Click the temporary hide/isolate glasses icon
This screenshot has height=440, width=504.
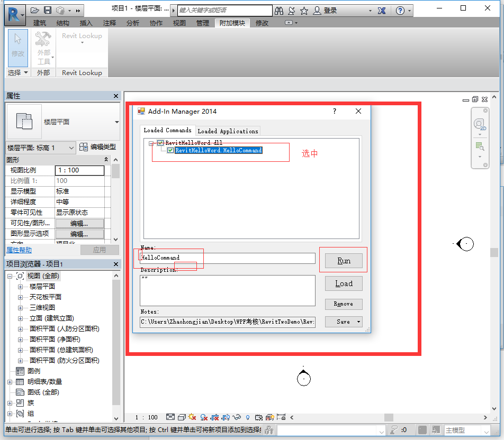237,417
